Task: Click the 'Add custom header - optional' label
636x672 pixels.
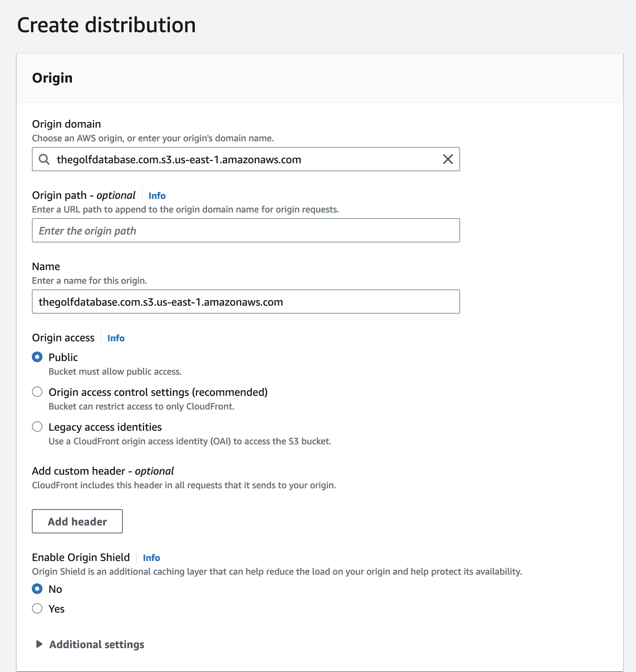Action: [103, 471]
